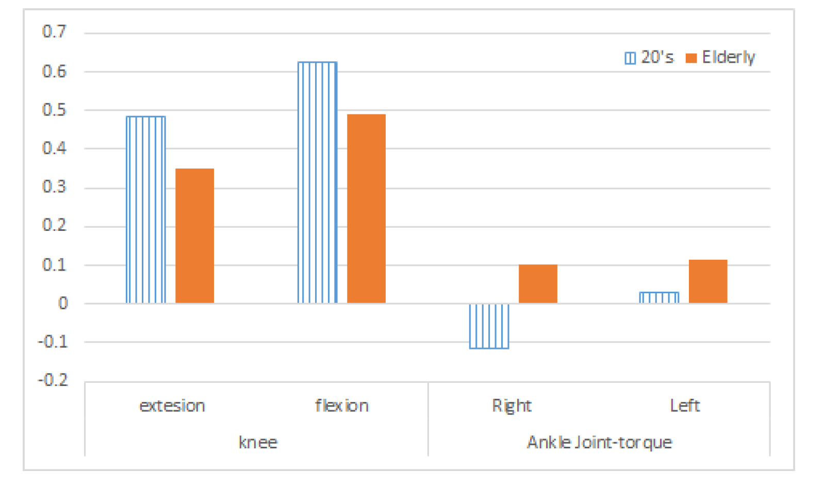Click the Elderly knee extension bar
Screen dimensions: 824x504
click(x=194, y=236)
